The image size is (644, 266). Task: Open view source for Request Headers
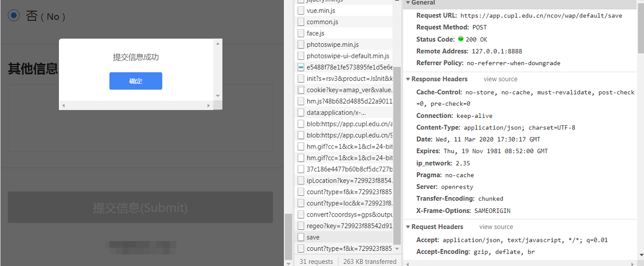(496, 227)
